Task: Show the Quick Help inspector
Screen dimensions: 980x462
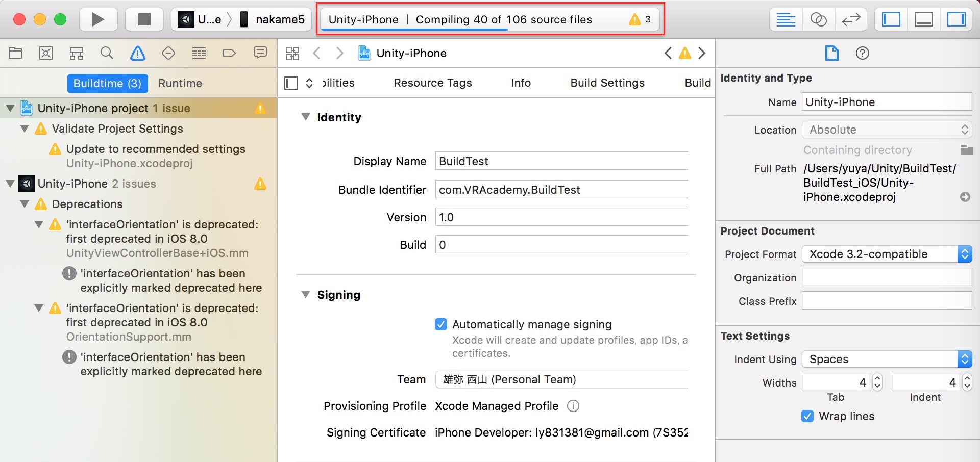Action: click(862, 53)
